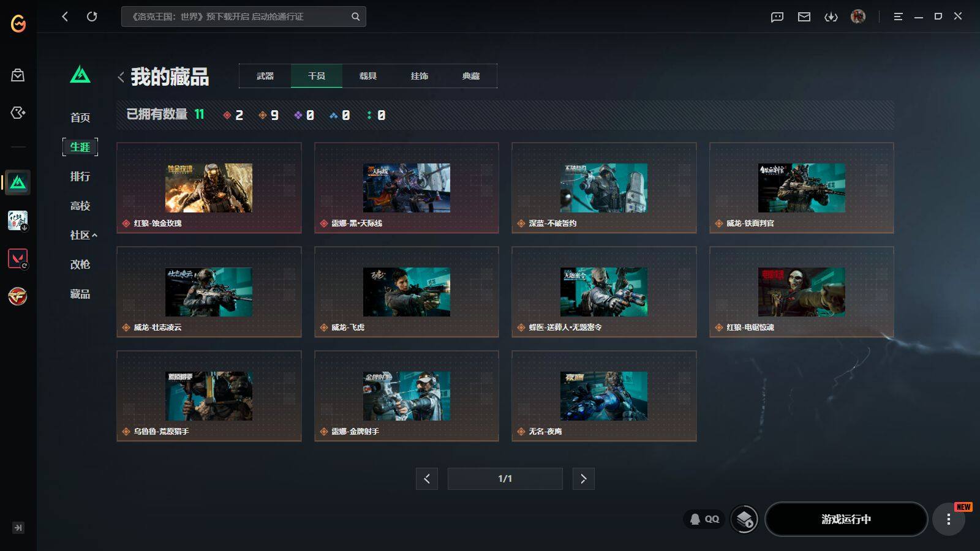Open 改枪 in the side menu
Screen dimensions: 980x551
pyautogui.click(x=80, y=264)
